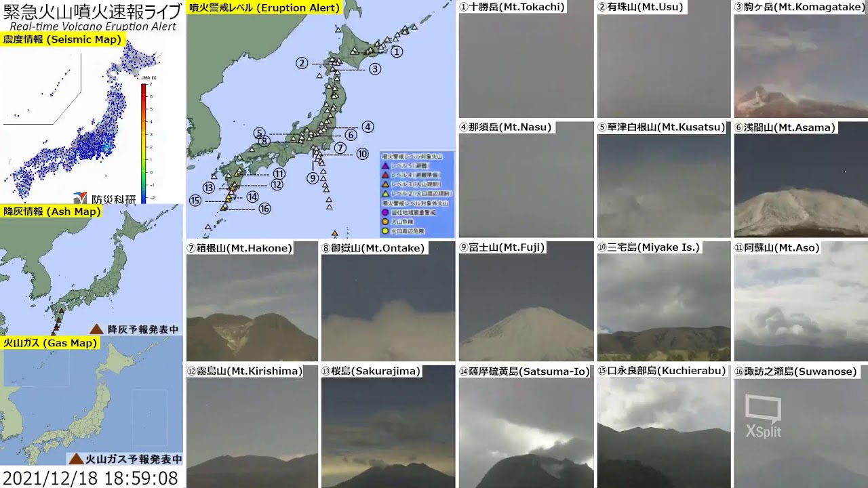Click the purple Level 5 legend triangle
This screenshot has height=488, width=868.
pos(385,166)
